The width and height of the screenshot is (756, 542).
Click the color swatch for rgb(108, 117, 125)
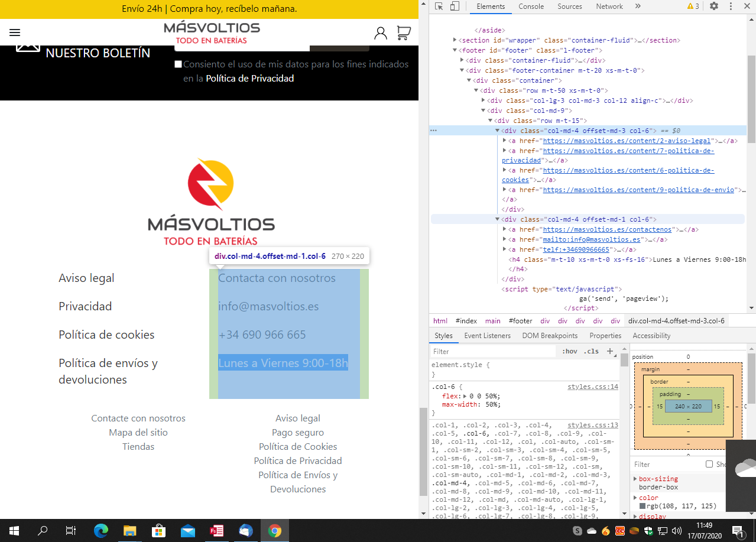tap(643, 506)
